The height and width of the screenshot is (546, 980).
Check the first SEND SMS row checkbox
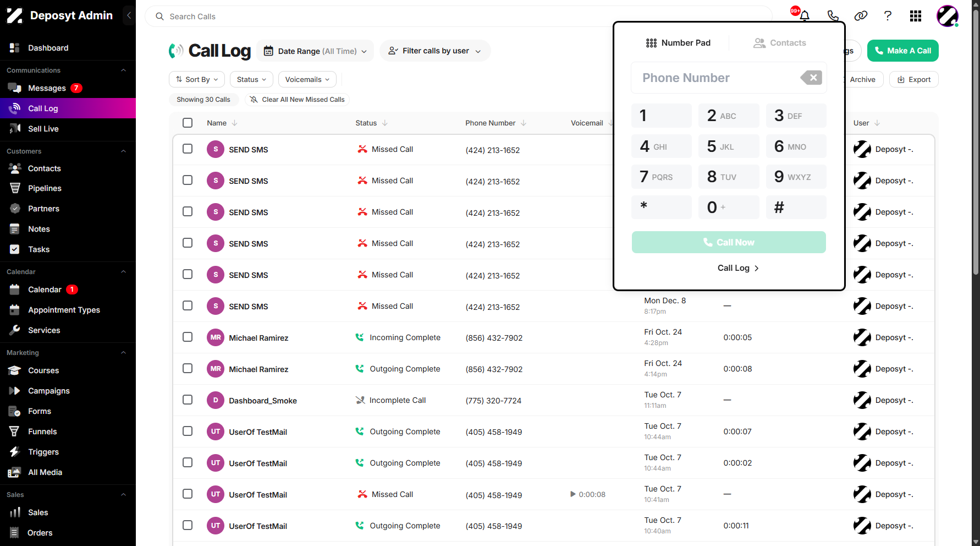coord(188,149)
